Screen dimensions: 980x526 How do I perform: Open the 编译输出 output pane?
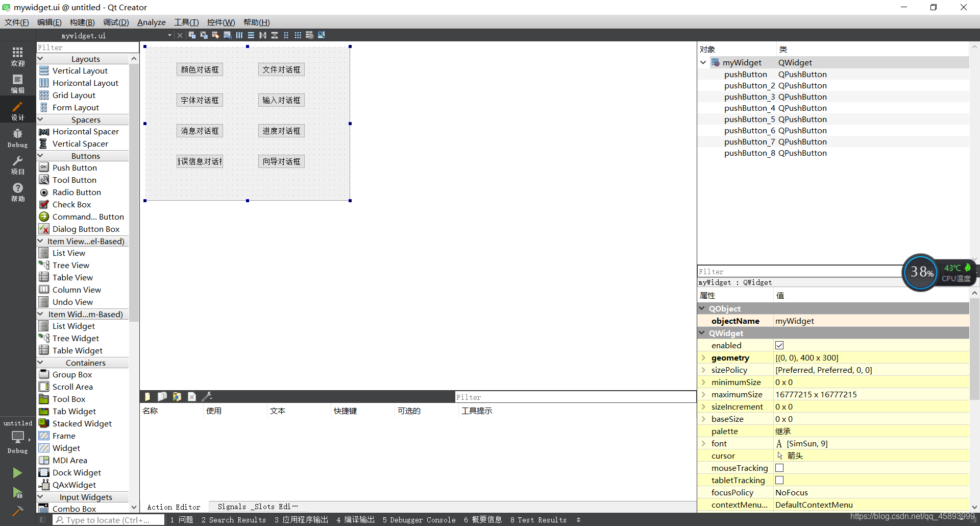(355, 520)
